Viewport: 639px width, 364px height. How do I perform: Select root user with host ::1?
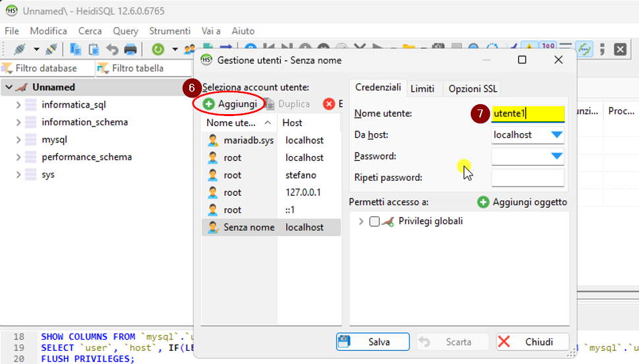(x=271, y=210)
